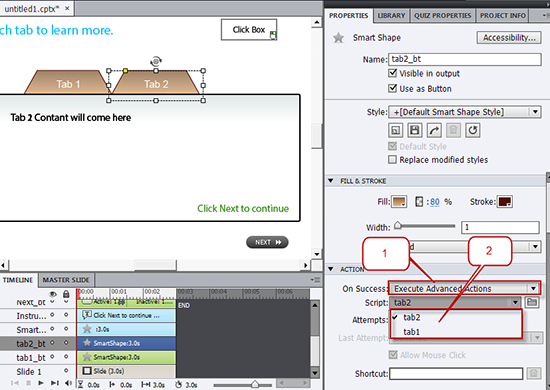Viewport: 550px width, 390px height.
Task: Open the script folder browse icon
Action: [532, 302]
